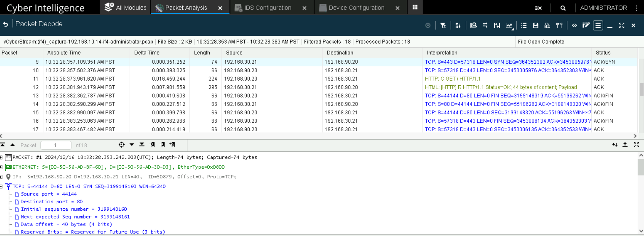This screenshot has width=644, height=236.
Task: Sort by Delta Time column header
Action: [147, 53]
